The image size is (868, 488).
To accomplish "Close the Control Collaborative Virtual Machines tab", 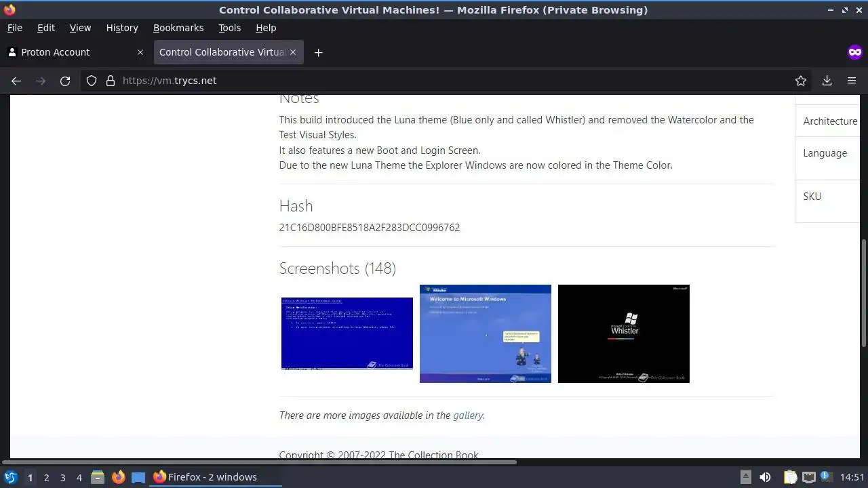I will tap(294, 52).
